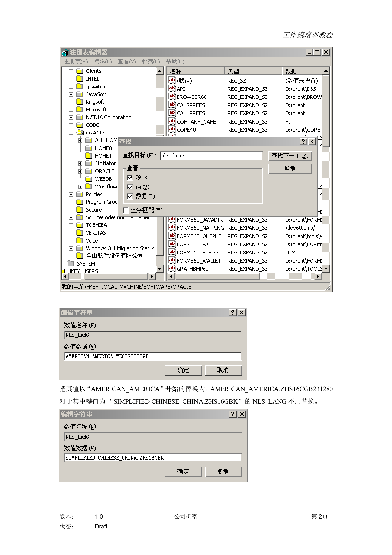Image resolution: width=392 pixels, height=555 pixels.
Task: Click the tree pane vertical scrollbar down arrow
Action: 160,269
